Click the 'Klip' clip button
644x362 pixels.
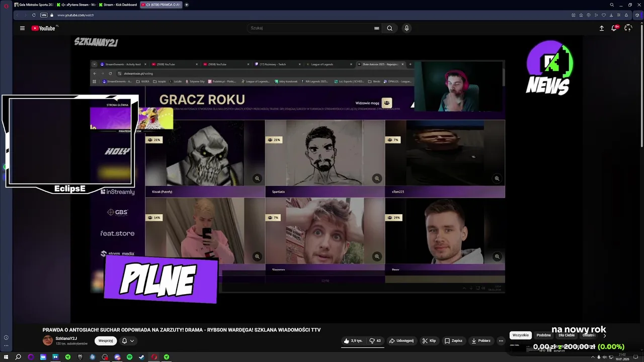click(429, 341)
